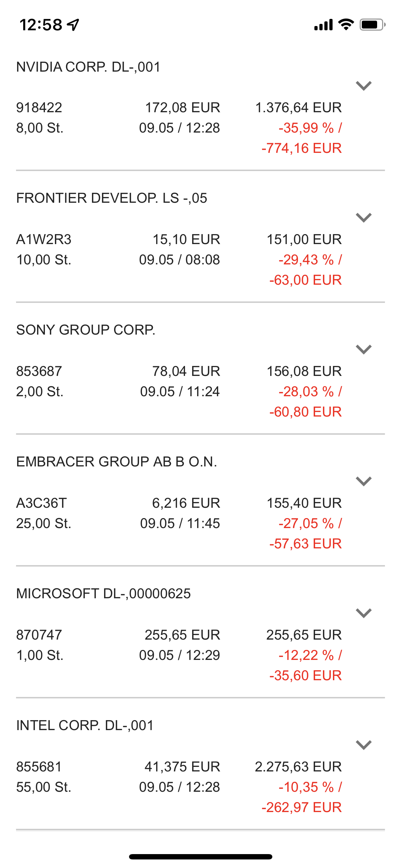Tap the home indicator bar
Screen dimensions: 401x868
tap(200, 857)
